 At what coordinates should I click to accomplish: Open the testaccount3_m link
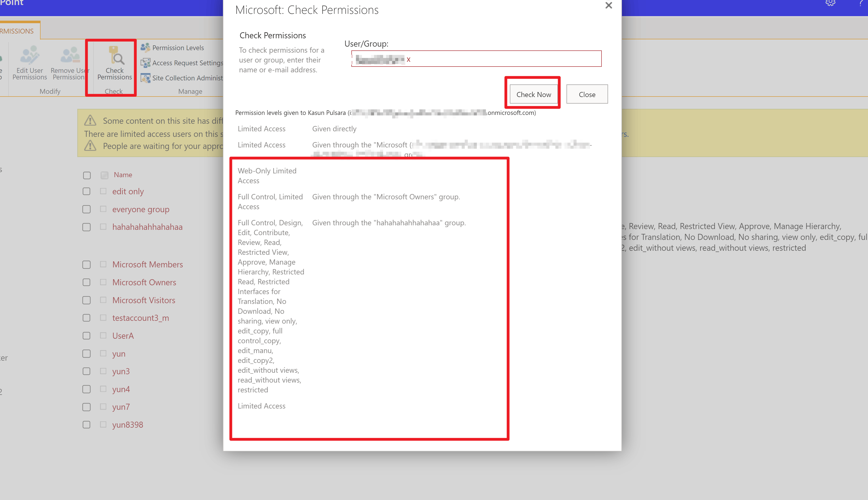(140, 318)
